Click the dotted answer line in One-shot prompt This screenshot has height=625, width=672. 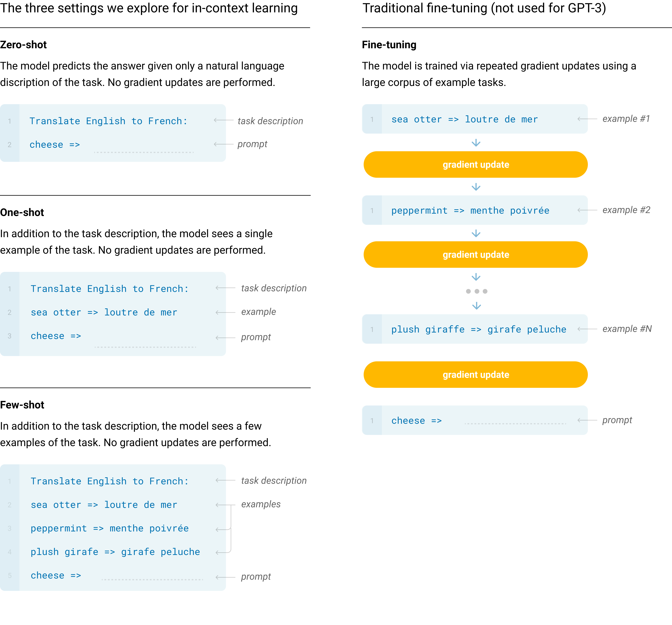click(x=145, y=347)
